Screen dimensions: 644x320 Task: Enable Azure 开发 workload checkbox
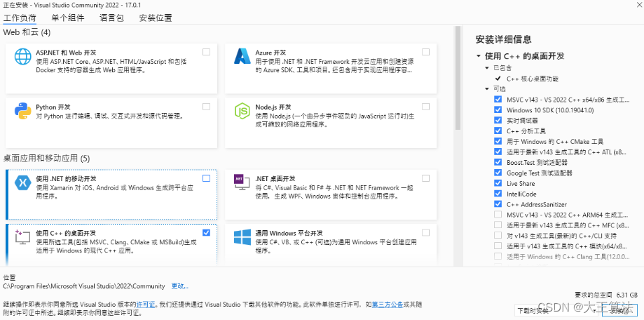(x=425, y=52)
